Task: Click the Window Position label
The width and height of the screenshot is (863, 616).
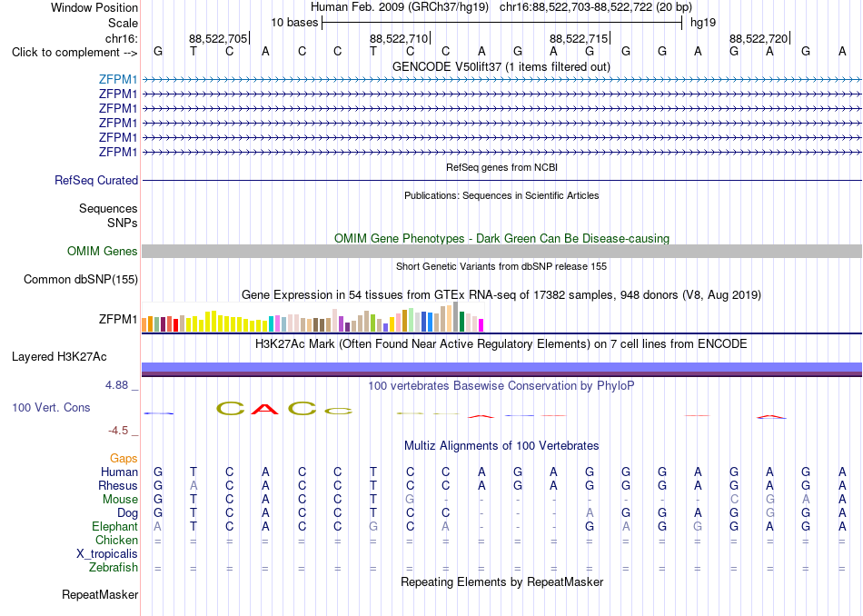Action: click(x=94, y=7)
